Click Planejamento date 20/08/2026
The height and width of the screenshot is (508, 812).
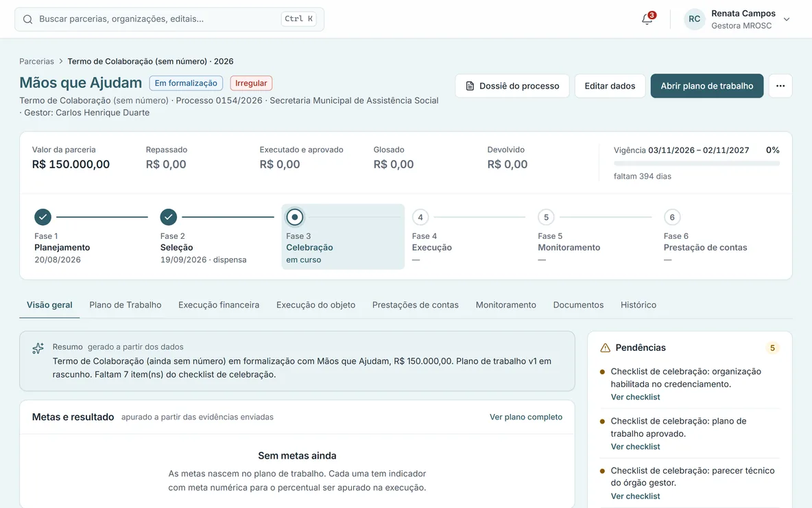pos(58,259)
